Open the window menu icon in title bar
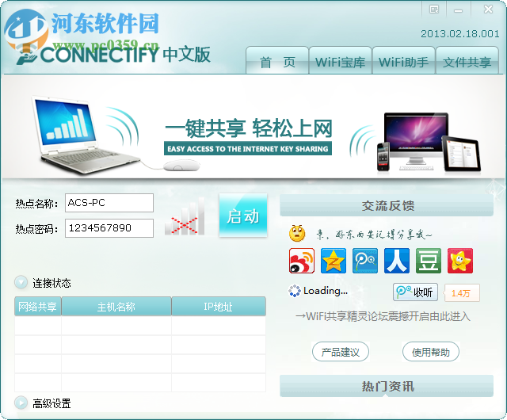 tap(434, 10)
